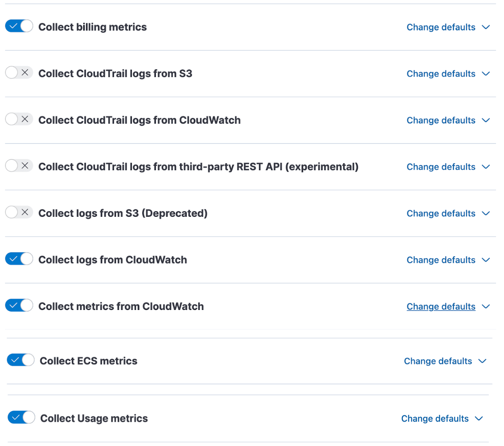
Task: Disable the Collect billing metrics toggle
Action: click(x=19, y=26)
